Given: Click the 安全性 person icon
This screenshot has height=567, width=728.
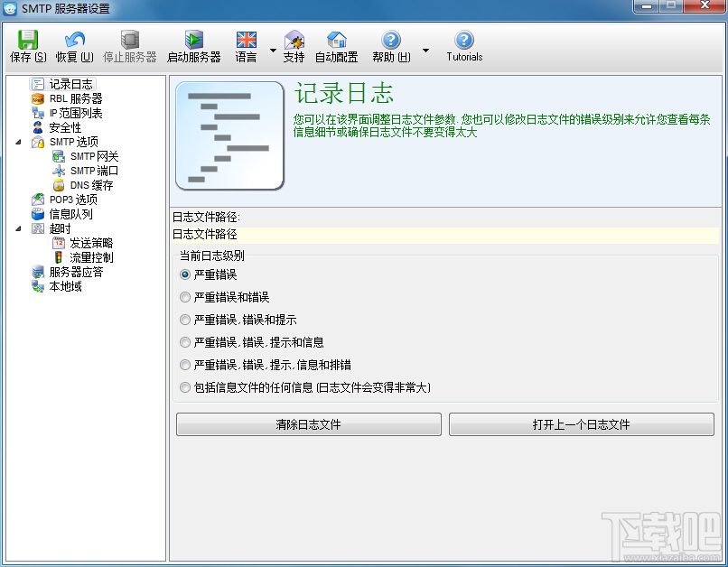Looking at the screenshot, I should coord(38,127).
